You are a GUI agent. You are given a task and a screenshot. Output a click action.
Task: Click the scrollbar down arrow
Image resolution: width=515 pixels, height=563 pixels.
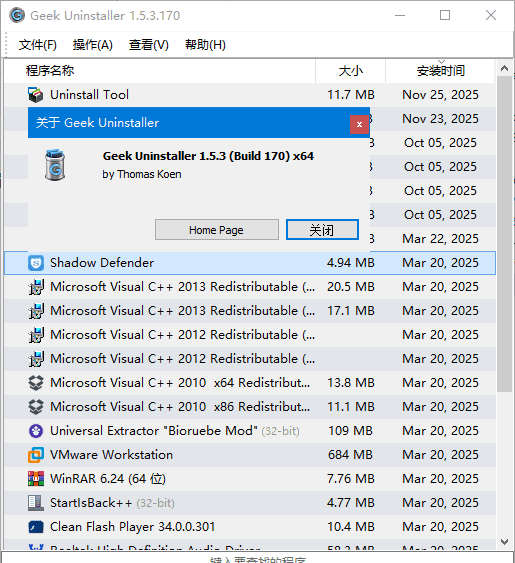pyautogui.click(x=504, y=542)
